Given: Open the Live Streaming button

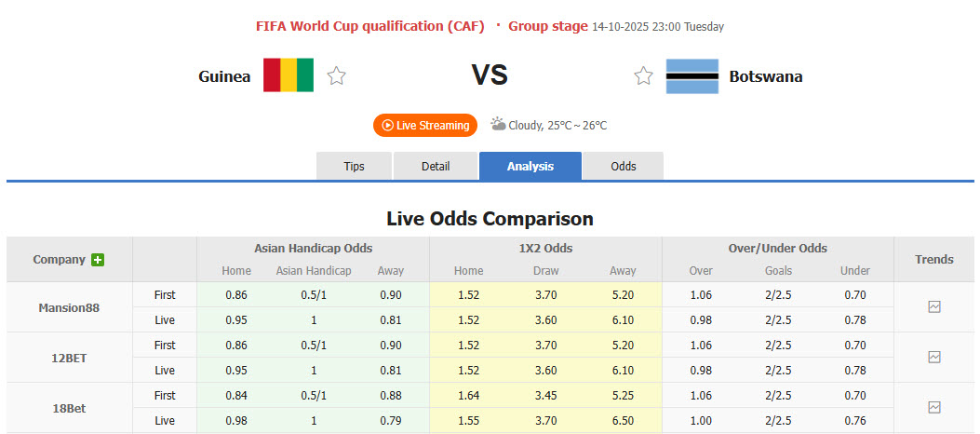Looking at the screenshot, I should (x=425, y=126).
